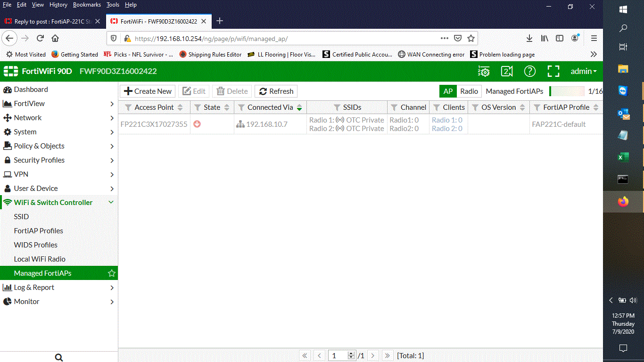Expand the Policy & Objects section
The width and height of the screenshot is (644, 362).
58,146
